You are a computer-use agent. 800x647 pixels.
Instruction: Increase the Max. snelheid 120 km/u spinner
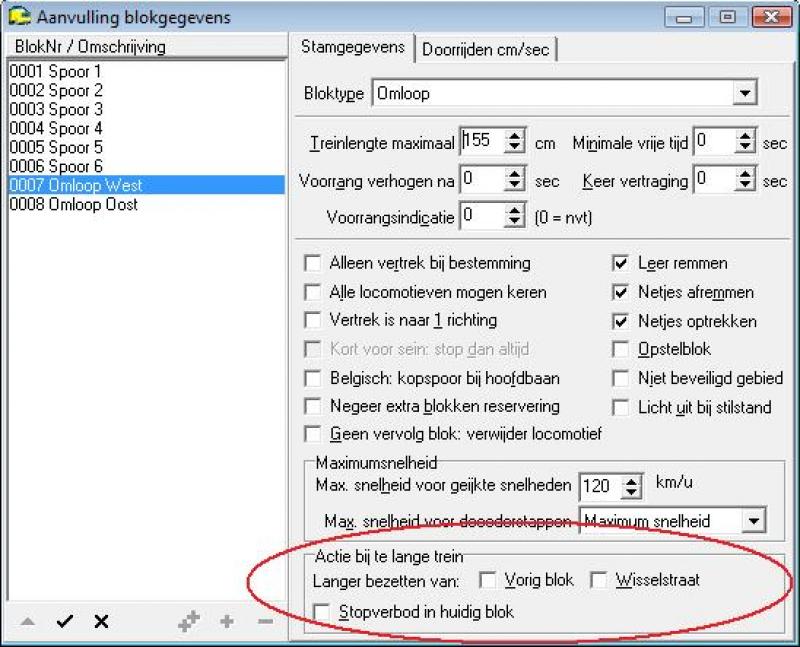(x=631, y=481)
